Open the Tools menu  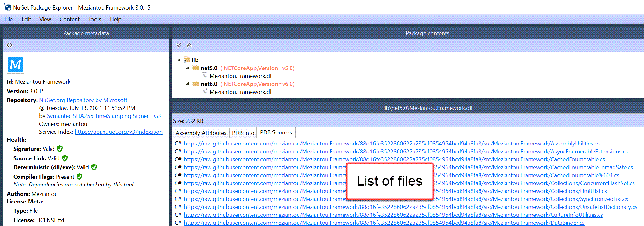95,19
